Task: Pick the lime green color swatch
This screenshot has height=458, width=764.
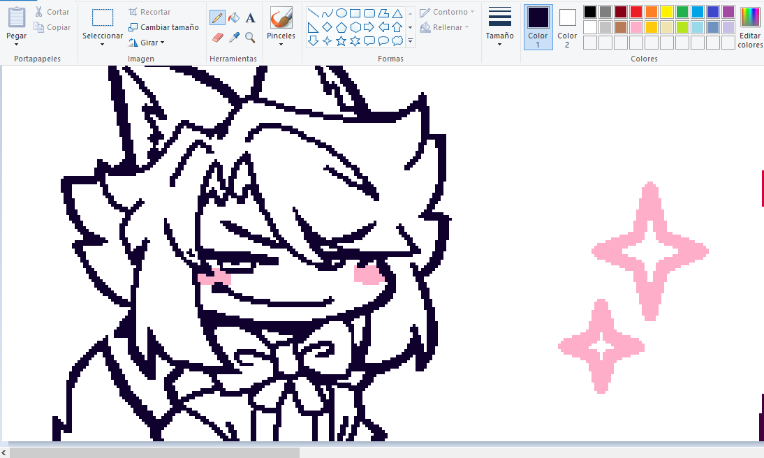Action: point(682,27)
